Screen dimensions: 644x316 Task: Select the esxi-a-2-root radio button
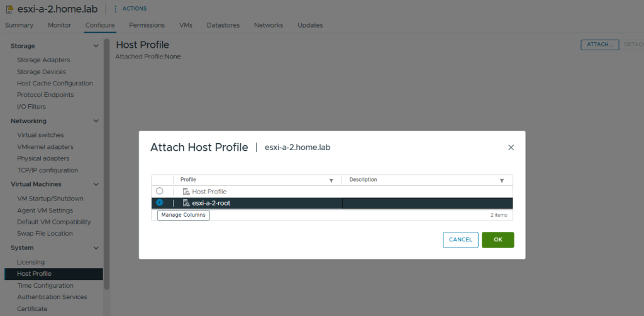coord(159,203)
